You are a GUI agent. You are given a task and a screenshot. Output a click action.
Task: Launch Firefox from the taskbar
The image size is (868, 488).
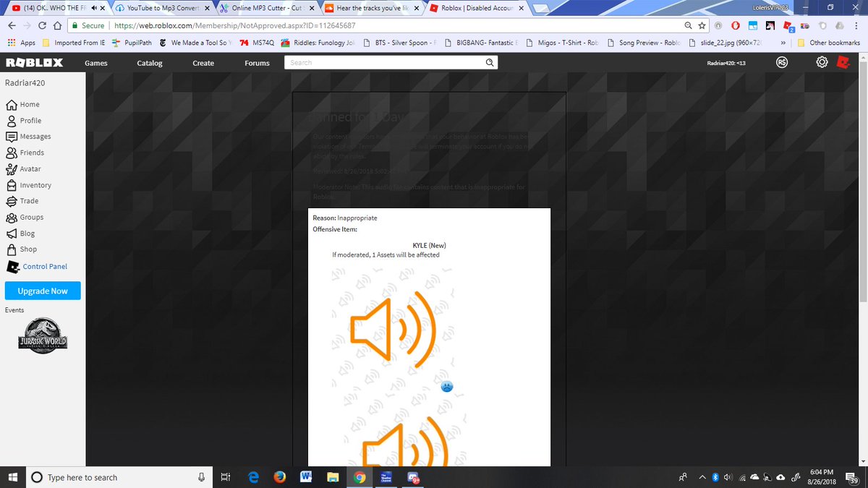[x=279, y=477]
